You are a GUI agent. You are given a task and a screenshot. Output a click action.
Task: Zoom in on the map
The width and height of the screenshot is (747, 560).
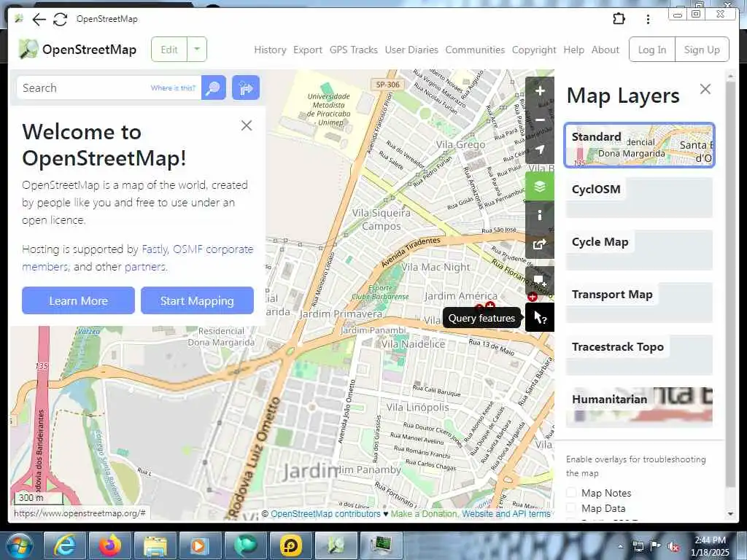[x=540, y=90]
